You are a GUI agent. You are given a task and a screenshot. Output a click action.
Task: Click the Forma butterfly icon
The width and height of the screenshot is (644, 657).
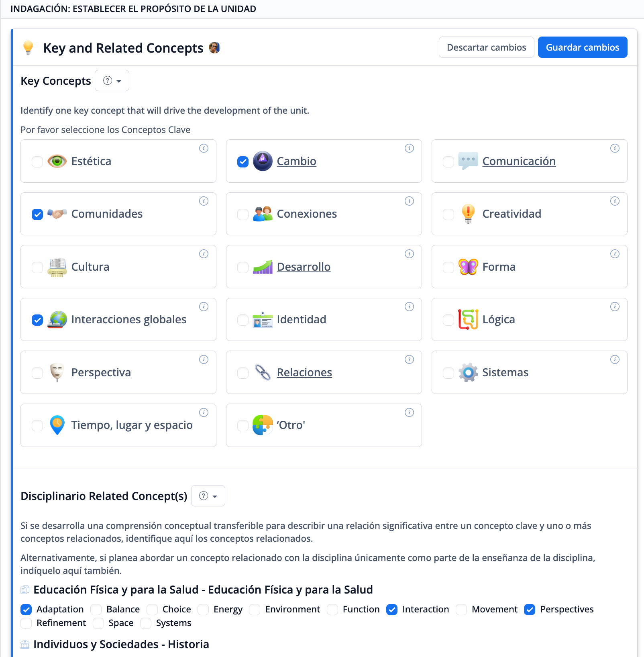pos(468,267)
